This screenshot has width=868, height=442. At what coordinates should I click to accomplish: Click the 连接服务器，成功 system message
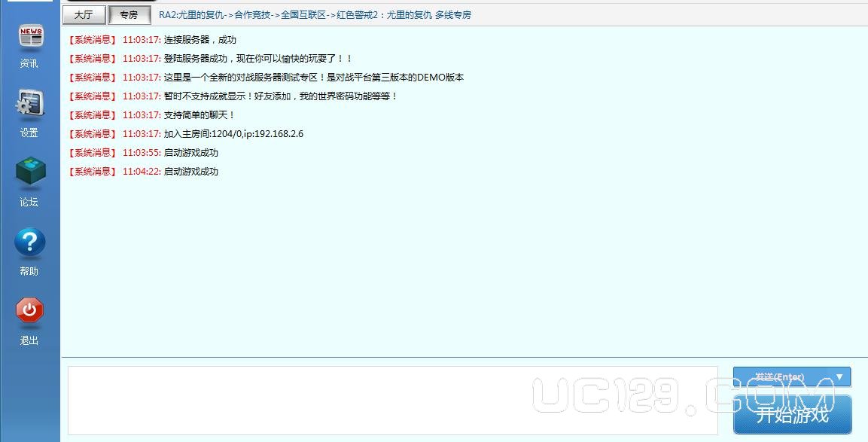pos(199,40)
